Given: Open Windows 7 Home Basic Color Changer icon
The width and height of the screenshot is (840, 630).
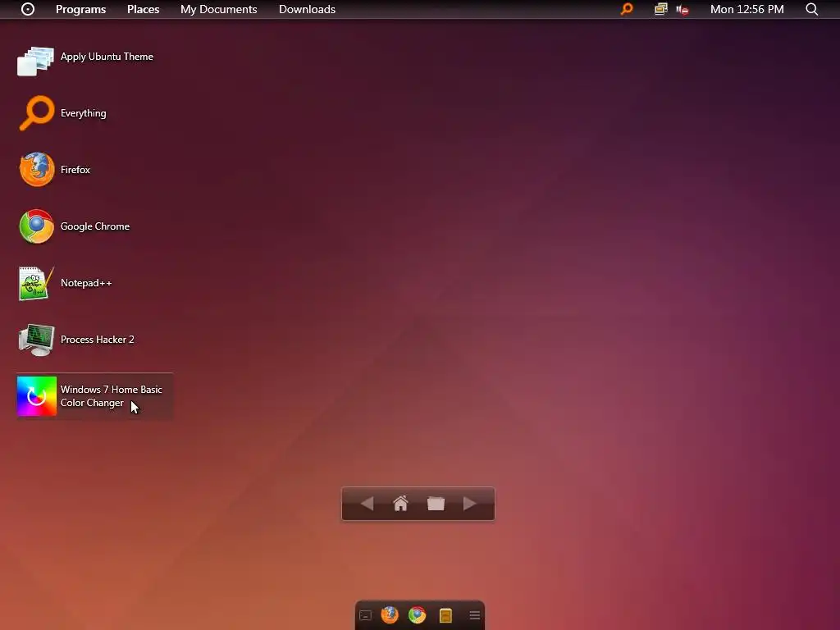Looking at the screenshot, I should coord(36,396).
